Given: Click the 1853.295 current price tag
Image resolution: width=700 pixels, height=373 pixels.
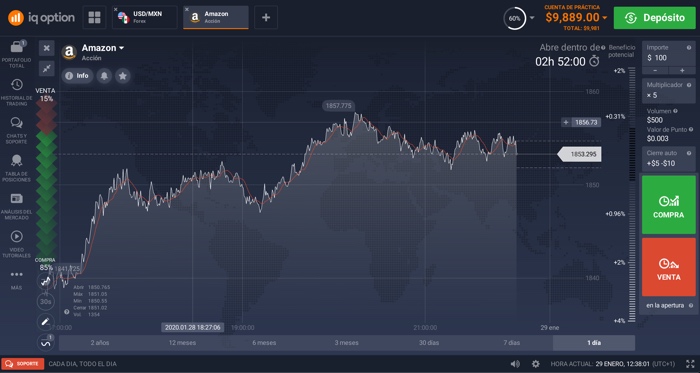Looking at the screenshot, I should [579, 154].
